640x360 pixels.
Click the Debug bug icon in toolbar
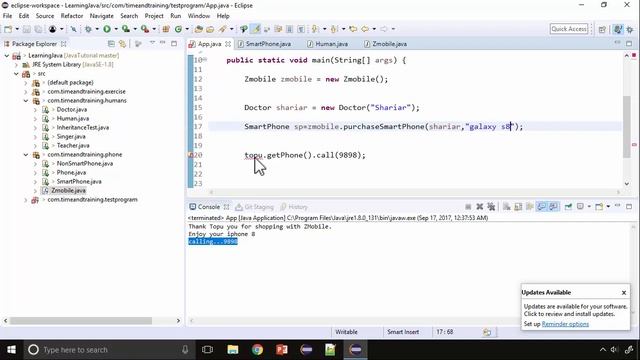[88, 29]
